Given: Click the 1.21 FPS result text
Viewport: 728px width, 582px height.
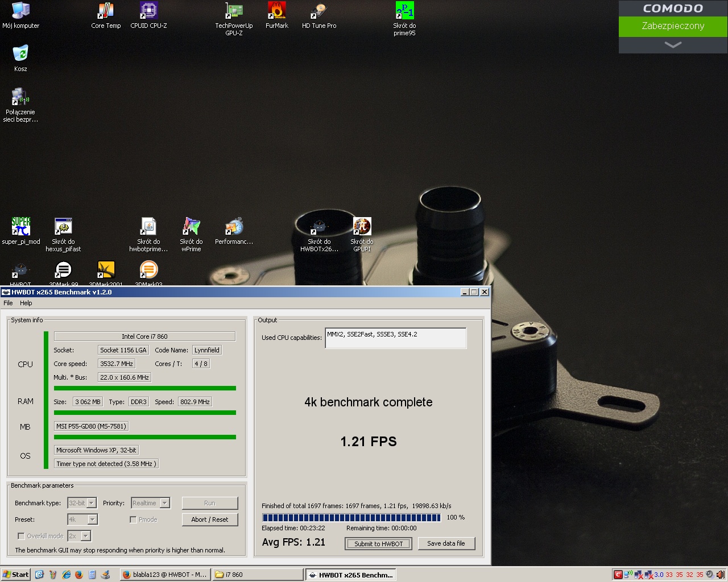Looking at the screenshot, I should [x=369, y=442].
